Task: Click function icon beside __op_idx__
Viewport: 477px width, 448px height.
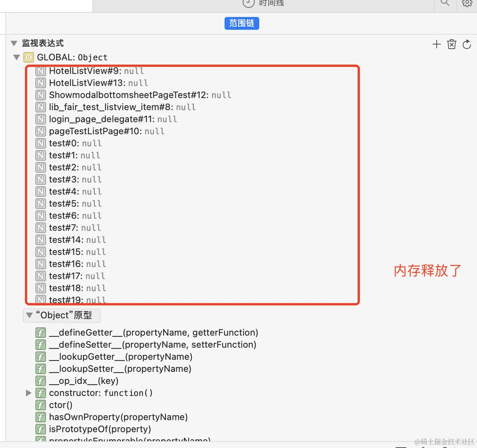Action: coord(41,381)
